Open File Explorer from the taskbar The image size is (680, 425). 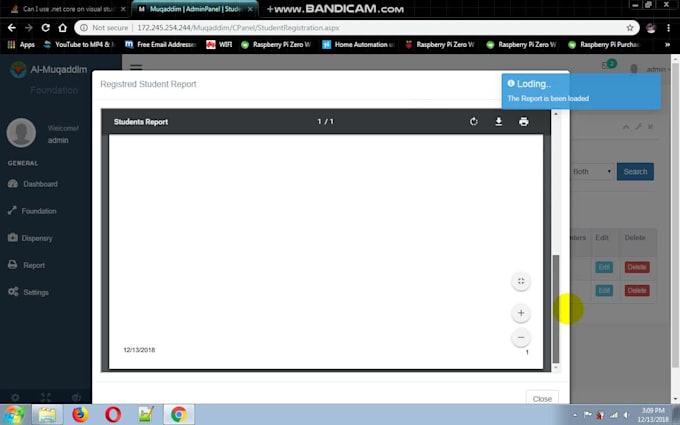pos(47,415)
